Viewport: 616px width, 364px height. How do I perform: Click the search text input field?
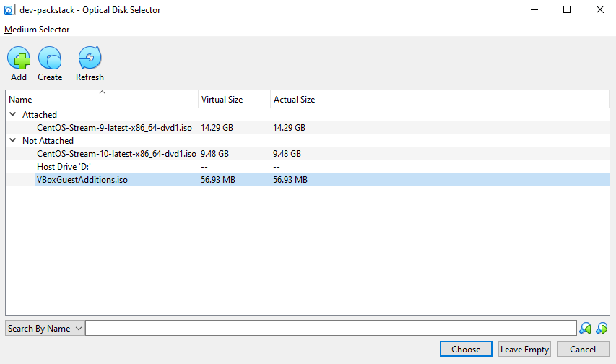[x=331, y=329]
